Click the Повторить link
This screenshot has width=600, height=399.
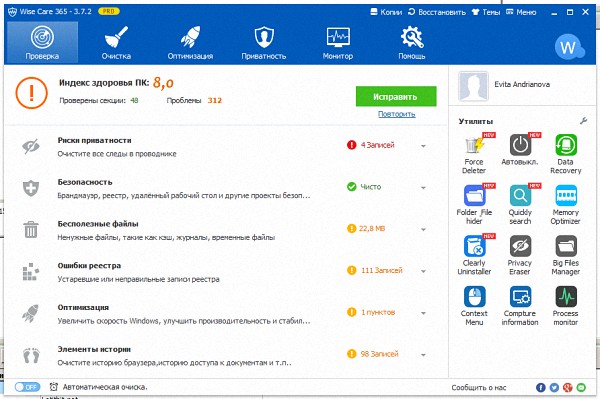(x=396, y=114)
